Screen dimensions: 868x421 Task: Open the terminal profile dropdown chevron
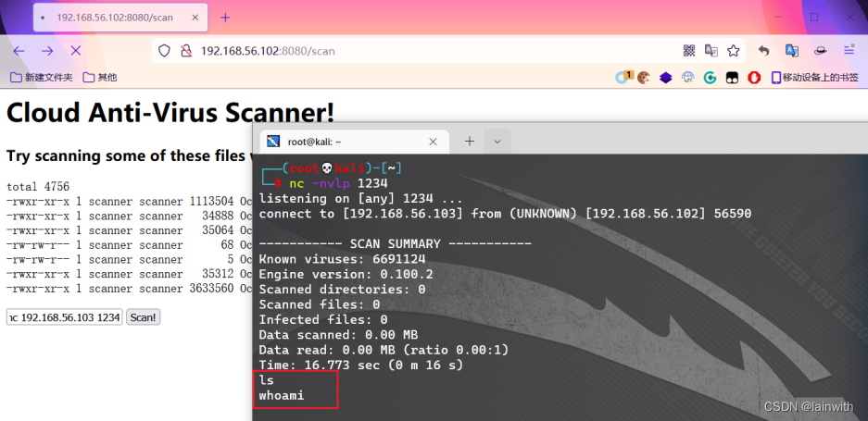(497, 142)
